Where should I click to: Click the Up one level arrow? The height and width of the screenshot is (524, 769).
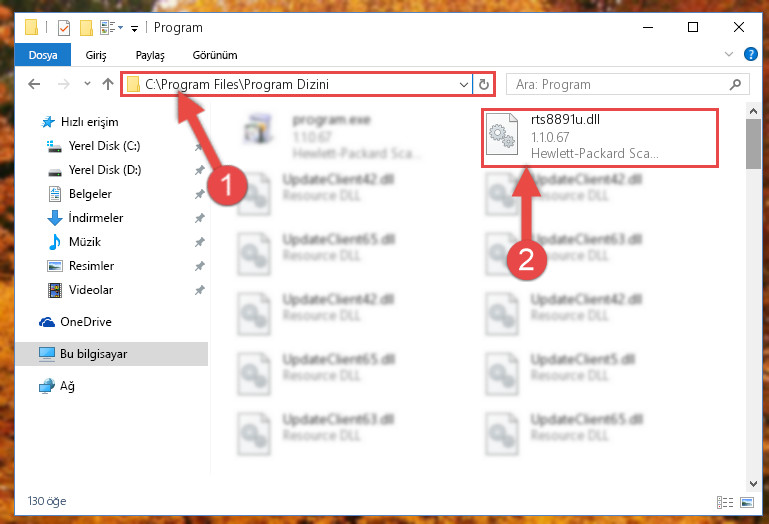click(108, 84)
